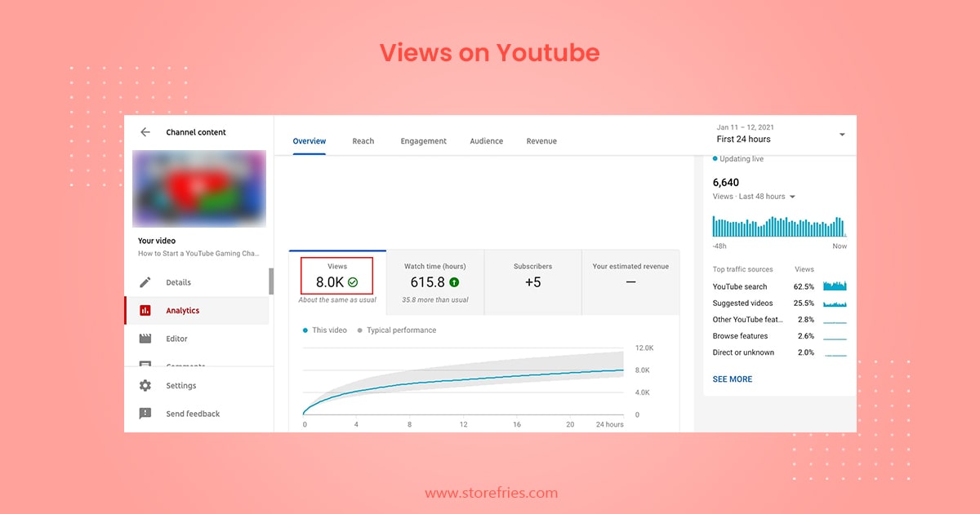Switch to the Reach tab
980x514 pixels.
363,141
